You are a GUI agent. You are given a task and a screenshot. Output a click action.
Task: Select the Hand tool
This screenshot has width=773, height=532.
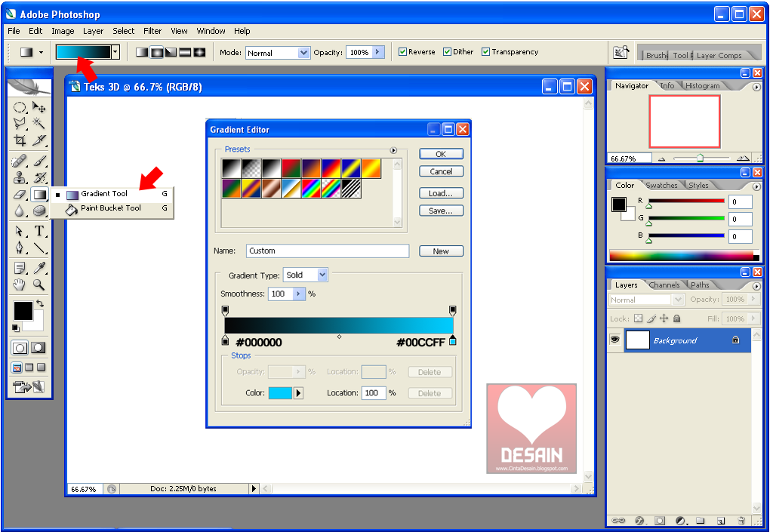click(x=19, y=284)
